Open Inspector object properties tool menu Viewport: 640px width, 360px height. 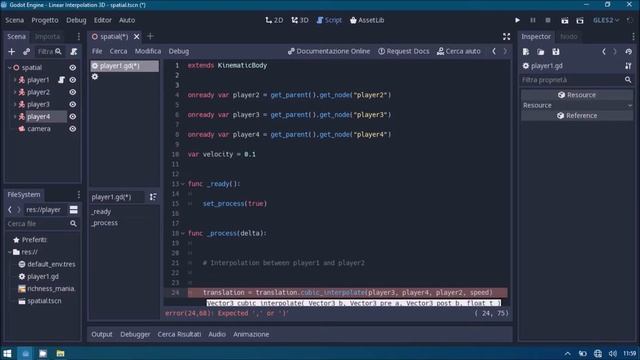[628, 66]
